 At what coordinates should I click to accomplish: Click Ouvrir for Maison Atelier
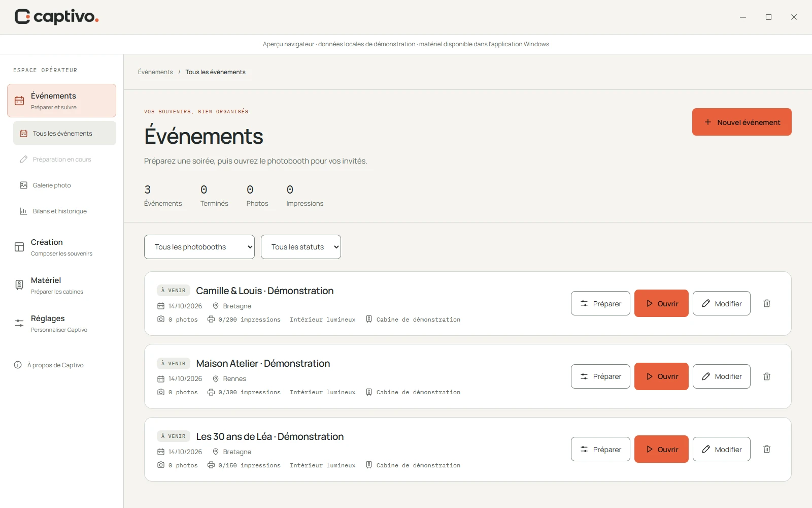click(x=661, y=376)
